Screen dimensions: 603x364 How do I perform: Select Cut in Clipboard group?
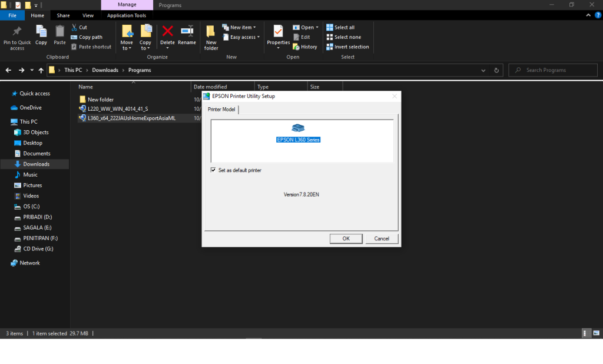79,27
